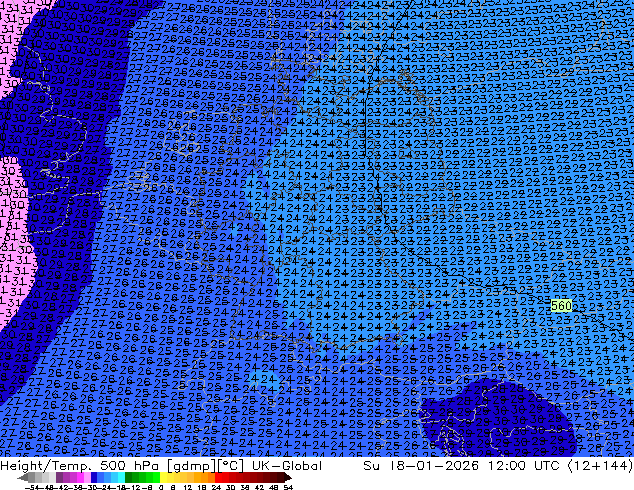The width and height of the screenshot is (634, 490).
Task: Click the cyan legend swatch
Action: (121, 477)
